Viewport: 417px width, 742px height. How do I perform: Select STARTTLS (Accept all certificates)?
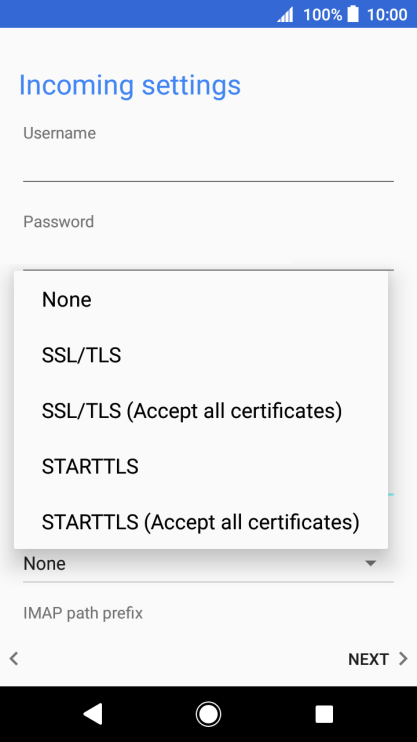[x=201, y=522]
